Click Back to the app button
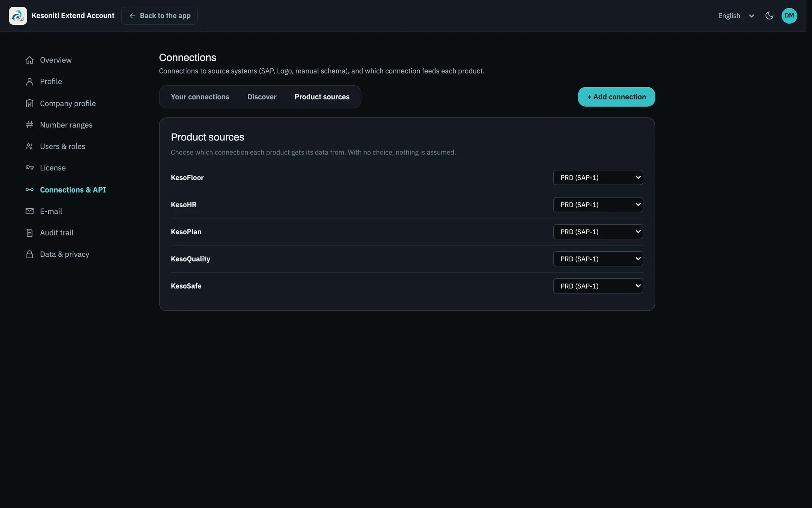812x508 pixels. 159,16
